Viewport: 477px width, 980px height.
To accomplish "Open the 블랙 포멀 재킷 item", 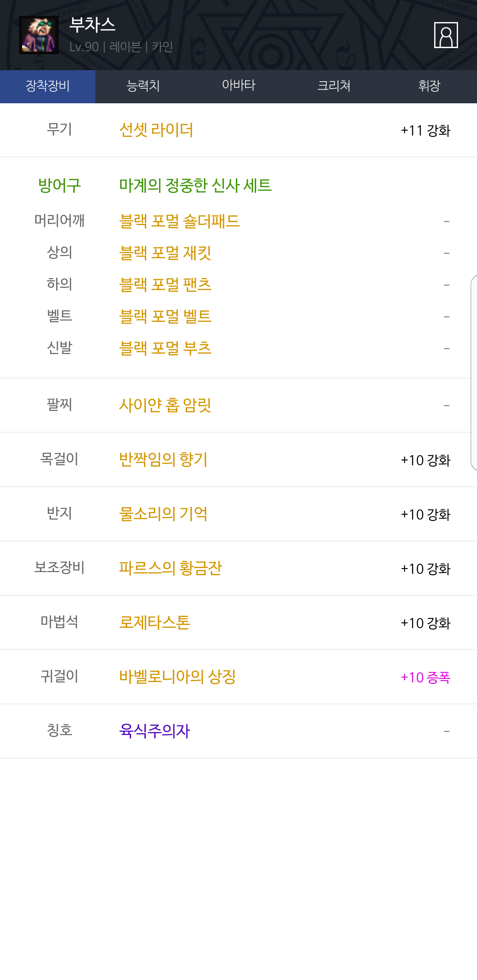I will tap(165, 253).
